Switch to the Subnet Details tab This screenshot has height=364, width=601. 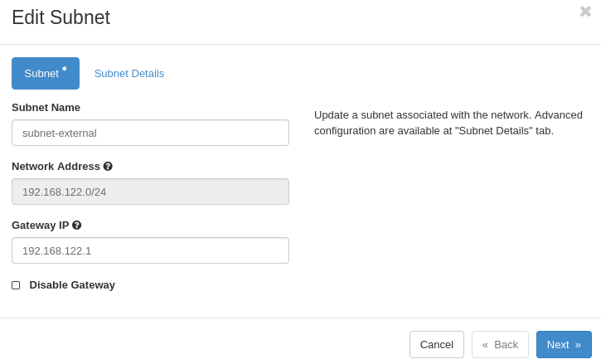129,73
